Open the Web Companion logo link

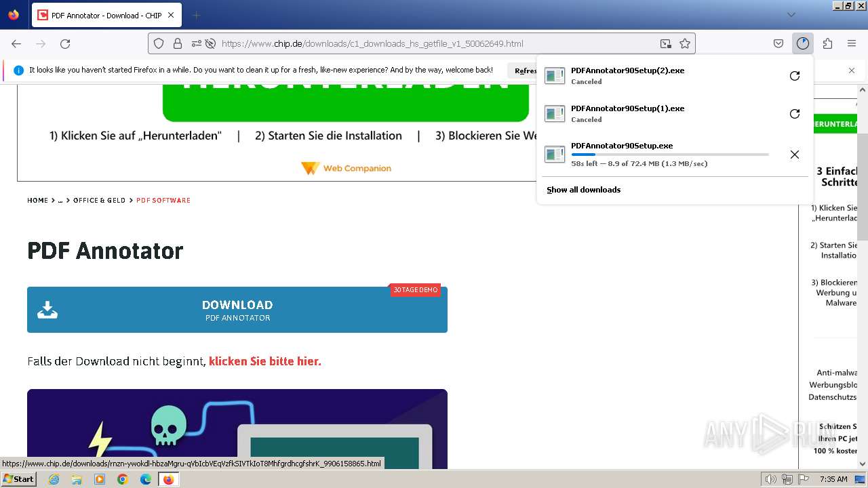(346, 168)
